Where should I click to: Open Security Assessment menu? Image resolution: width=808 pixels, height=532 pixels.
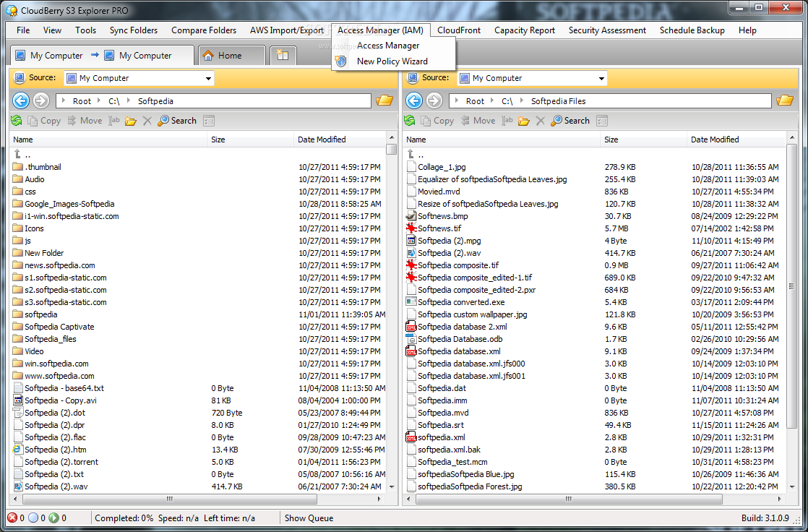(x=607, y=30)
